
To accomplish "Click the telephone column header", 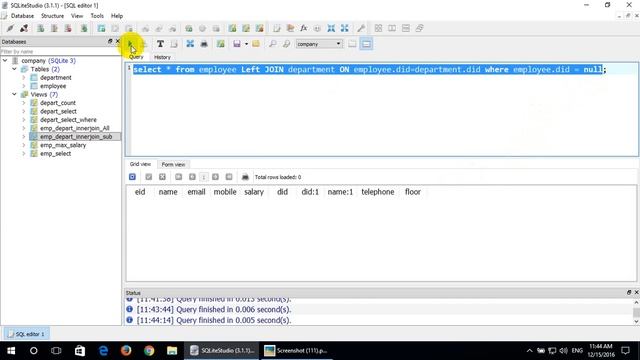I will pos(378,192).
